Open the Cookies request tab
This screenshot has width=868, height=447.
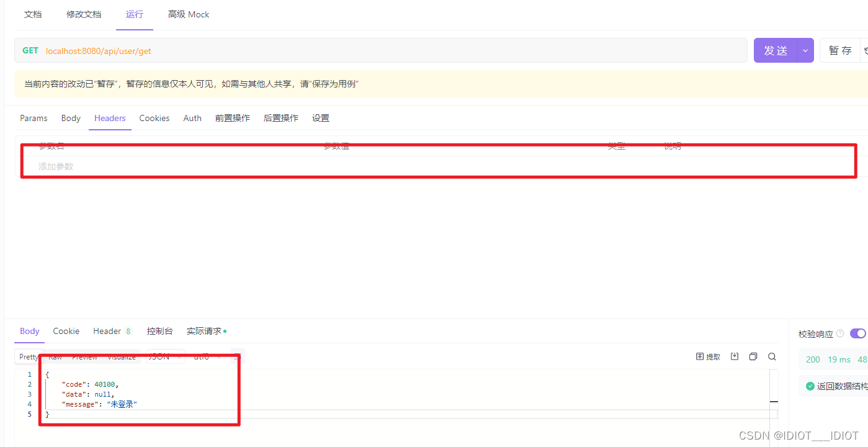pyautogui.click(x=154, y=118)
